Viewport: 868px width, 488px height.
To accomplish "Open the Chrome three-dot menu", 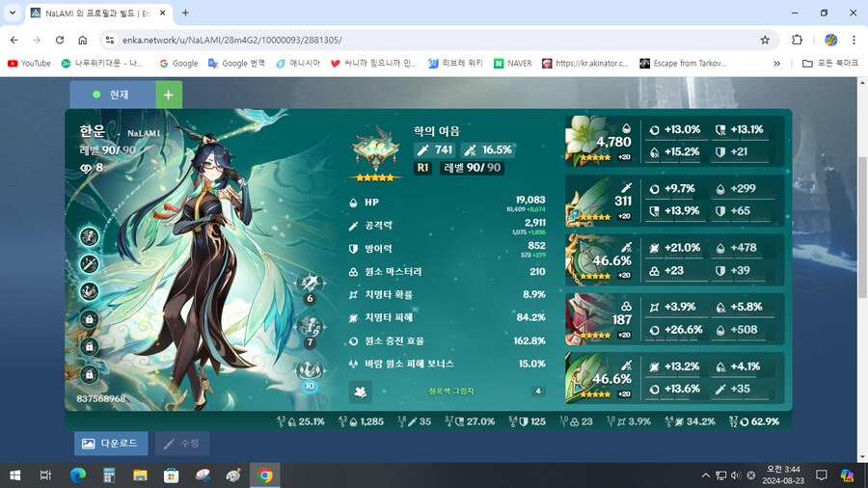I will [x=854, y=40].
